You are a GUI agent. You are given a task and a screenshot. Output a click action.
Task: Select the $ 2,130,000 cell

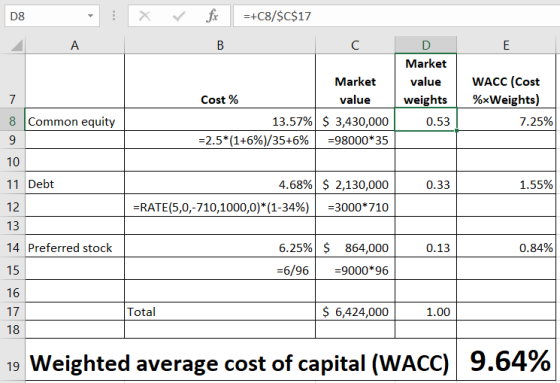click(x=355, y=183)
